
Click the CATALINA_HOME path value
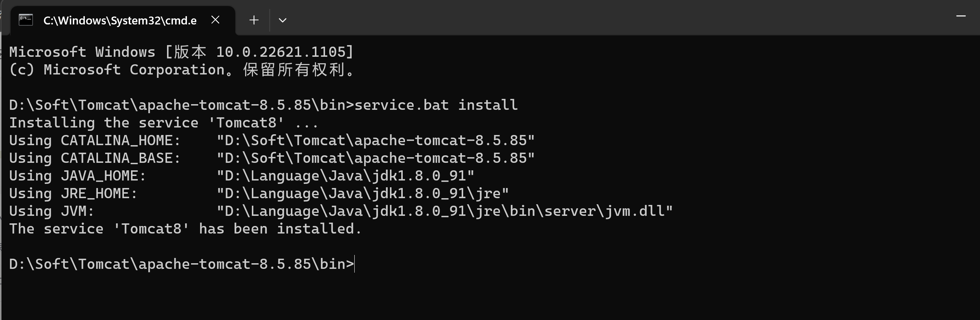tap(375, 140)
